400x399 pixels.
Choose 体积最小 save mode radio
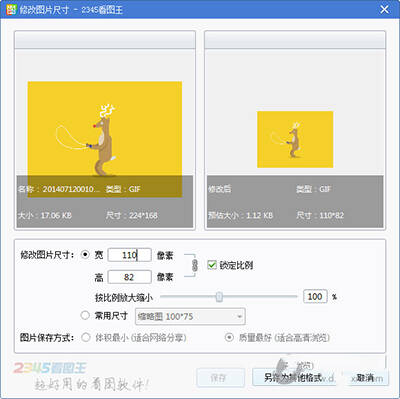pos(86,338)
